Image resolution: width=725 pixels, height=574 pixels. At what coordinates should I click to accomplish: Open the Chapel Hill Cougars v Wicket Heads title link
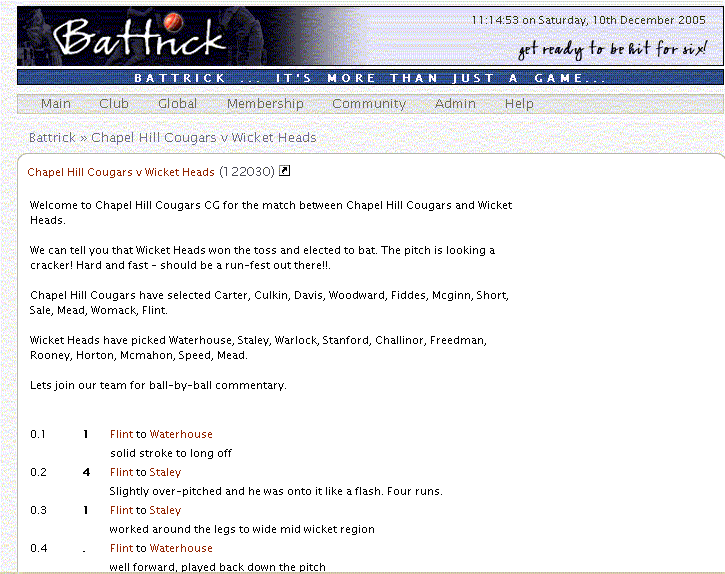pos(121,172)
